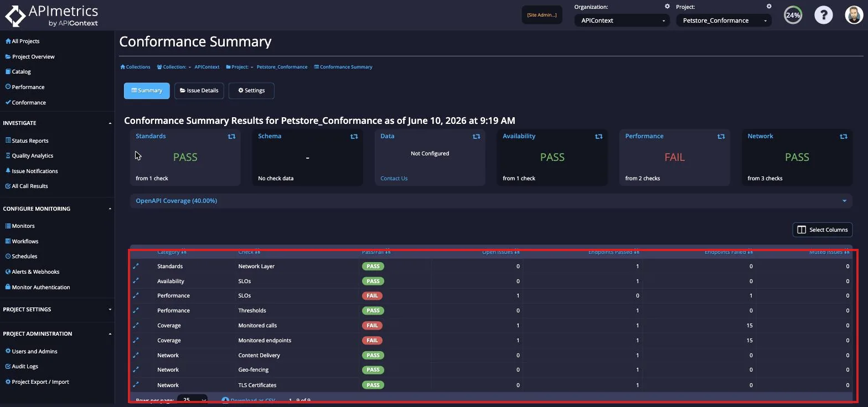The image size is (868, 407).
Task: Click the APImetrics logo
Action: (x=51, y=15)
